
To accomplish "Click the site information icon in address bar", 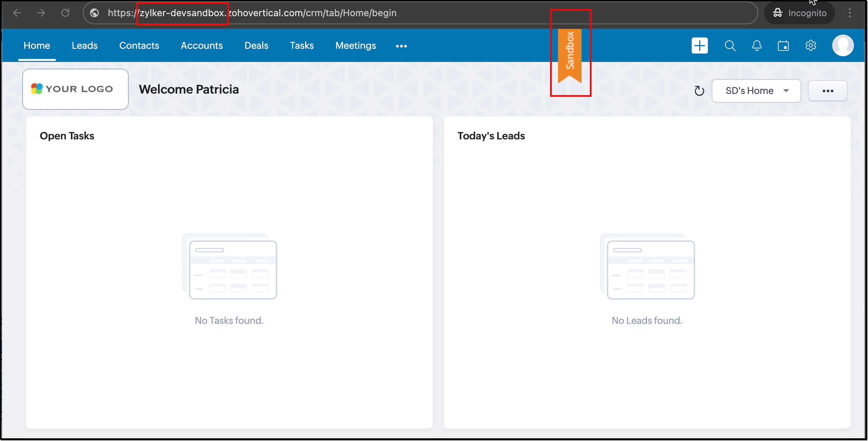I will (95, 13).
